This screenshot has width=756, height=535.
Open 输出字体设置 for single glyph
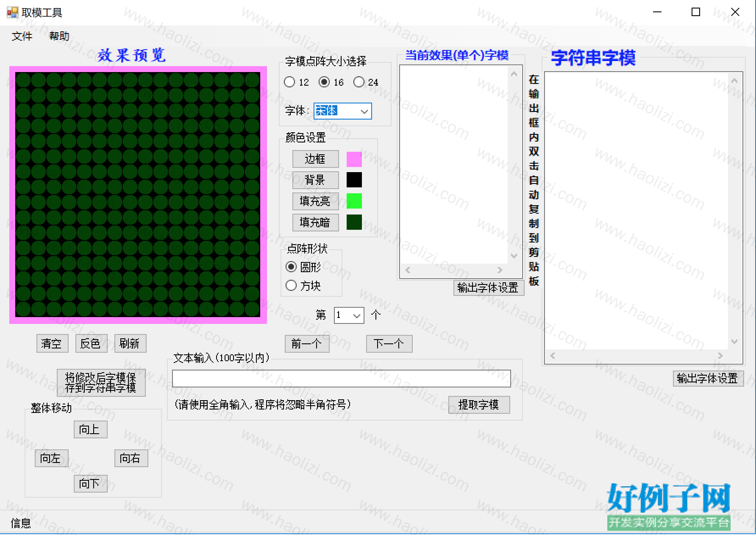coord(489,288)
